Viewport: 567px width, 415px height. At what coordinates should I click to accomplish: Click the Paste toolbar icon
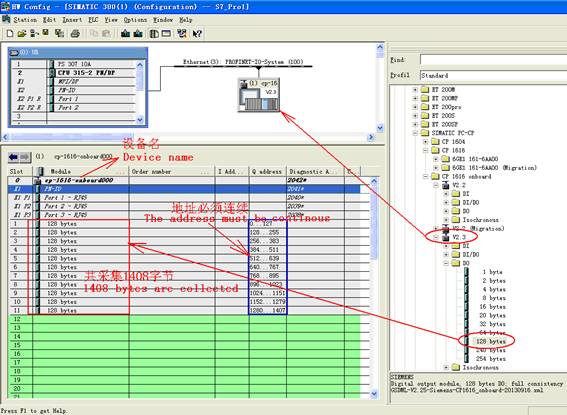tap(106, 34)
